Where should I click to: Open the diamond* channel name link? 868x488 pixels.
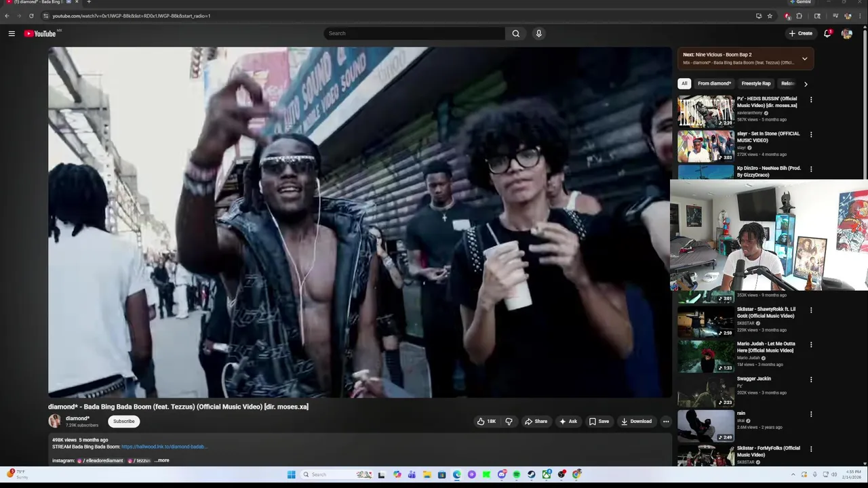coord(77,418)
